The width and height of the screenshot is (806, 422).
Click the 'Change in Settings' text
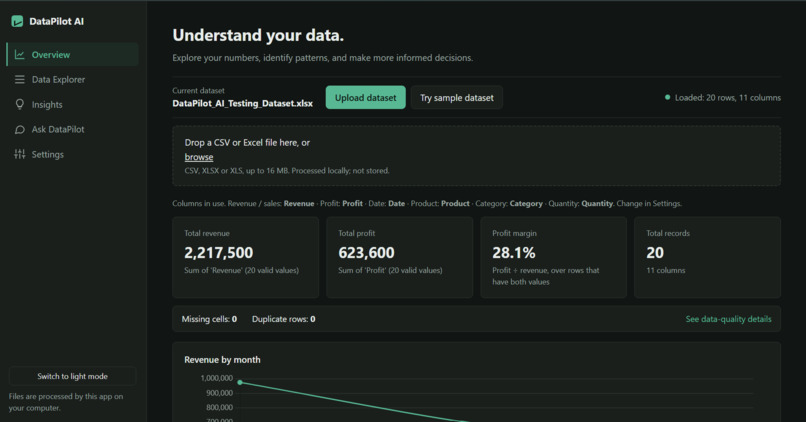pos(649,204)
